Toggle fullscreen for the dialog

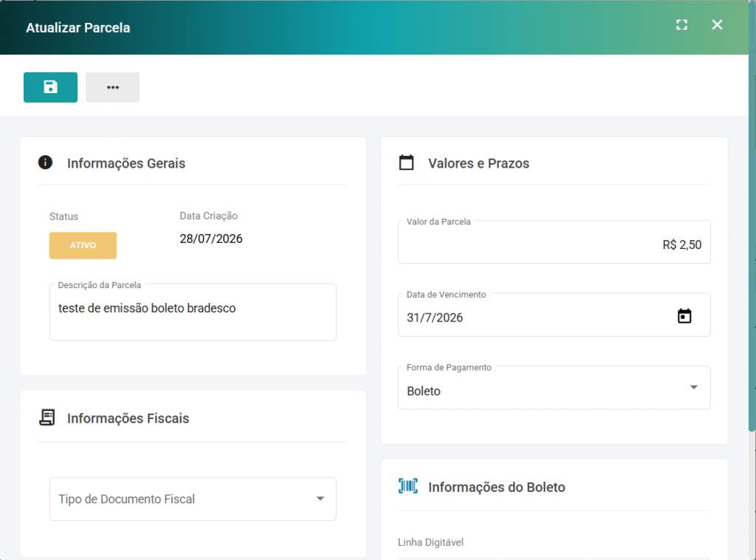pyautogui.click(x=681, y=24)
